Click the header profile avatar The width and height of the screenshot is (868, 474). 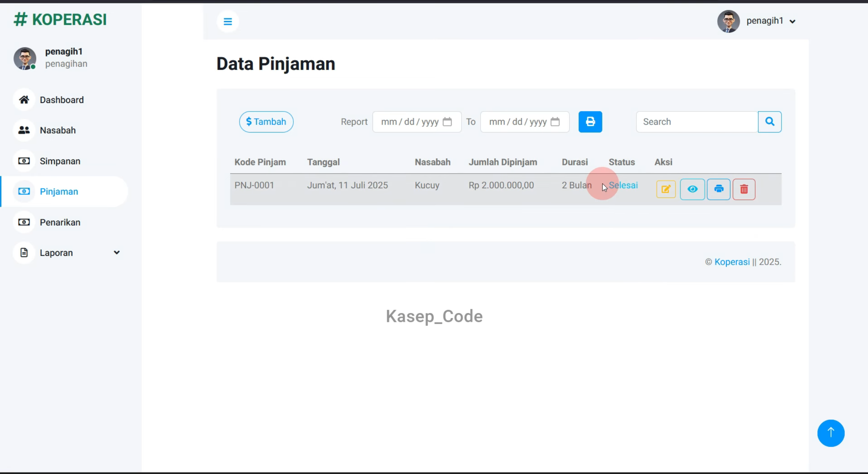728,21
